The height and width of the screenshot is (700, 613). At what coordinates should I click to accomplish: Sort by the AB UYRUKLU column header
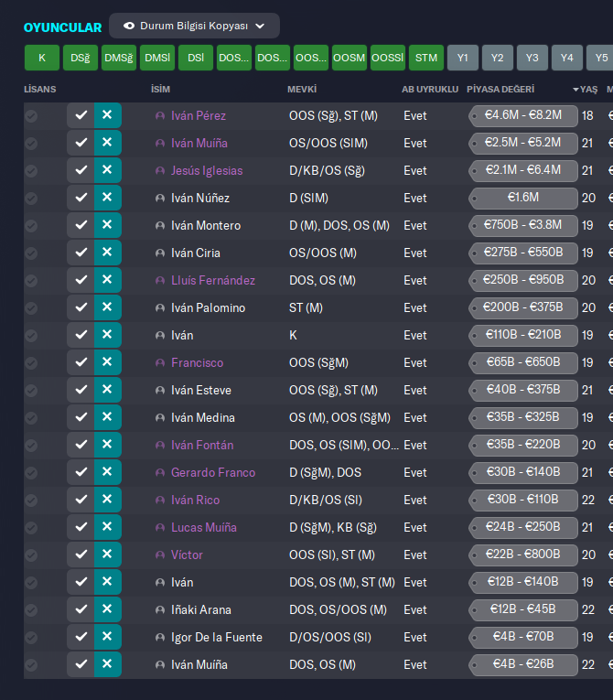[x=430, y=90]
